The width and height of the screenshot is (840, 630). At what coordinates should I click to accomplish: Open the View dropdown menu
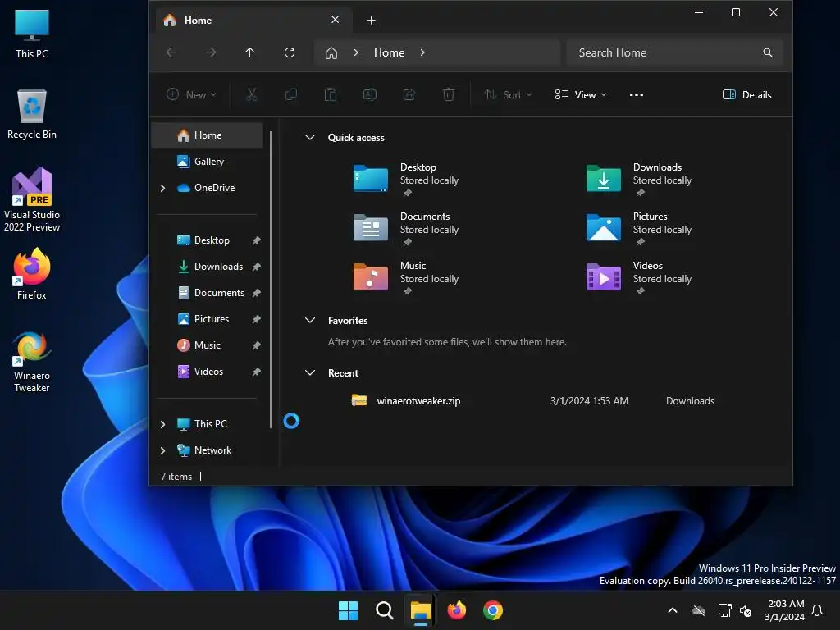tap(581, 95)
